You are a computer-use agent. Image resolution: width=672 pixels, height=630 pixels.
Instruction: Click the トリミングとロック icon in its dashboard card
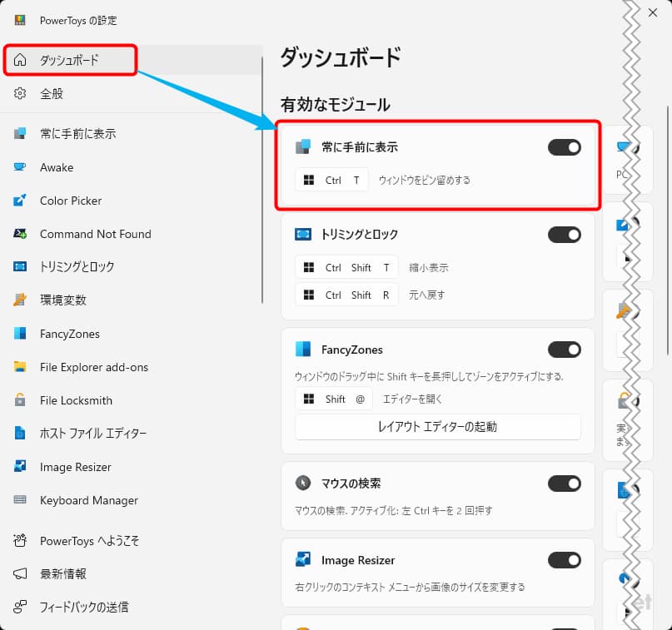pyautogui.click(x=303, y=234)
